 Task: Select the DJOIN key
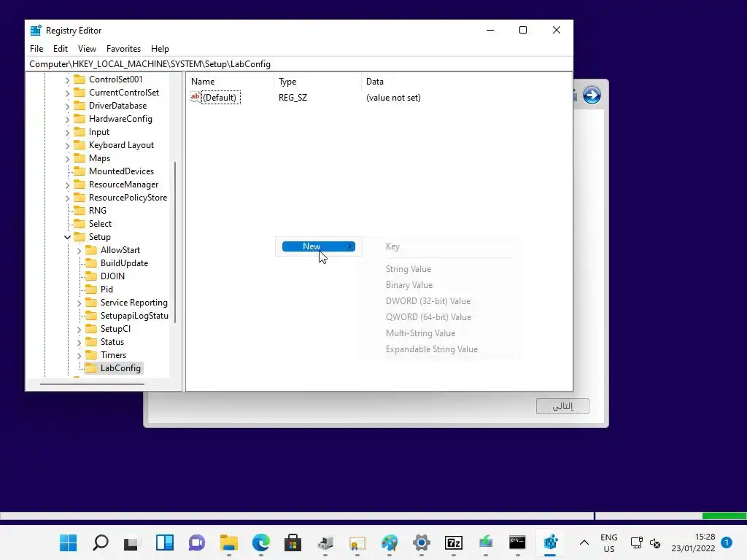pyautogui.click(x=112, y=276)
